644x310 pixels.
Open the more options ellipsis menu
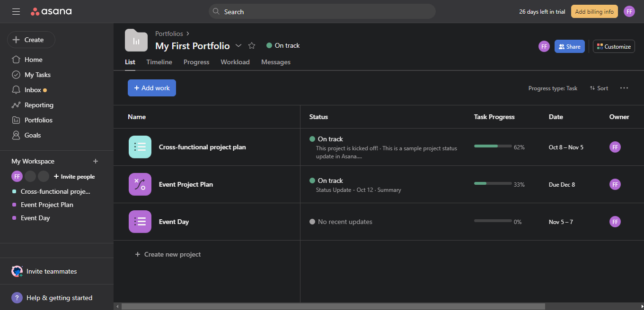click(624, 88)
